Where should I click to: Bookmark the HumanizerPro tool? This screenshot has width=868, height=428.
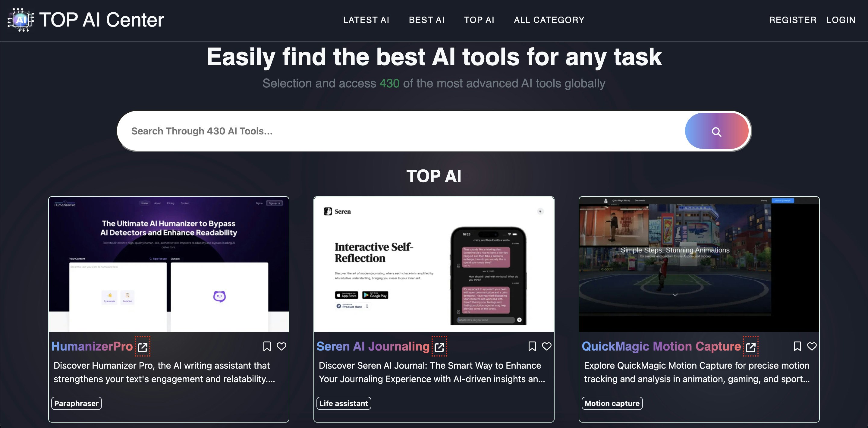pyautogui.click(x=267, y=346)
